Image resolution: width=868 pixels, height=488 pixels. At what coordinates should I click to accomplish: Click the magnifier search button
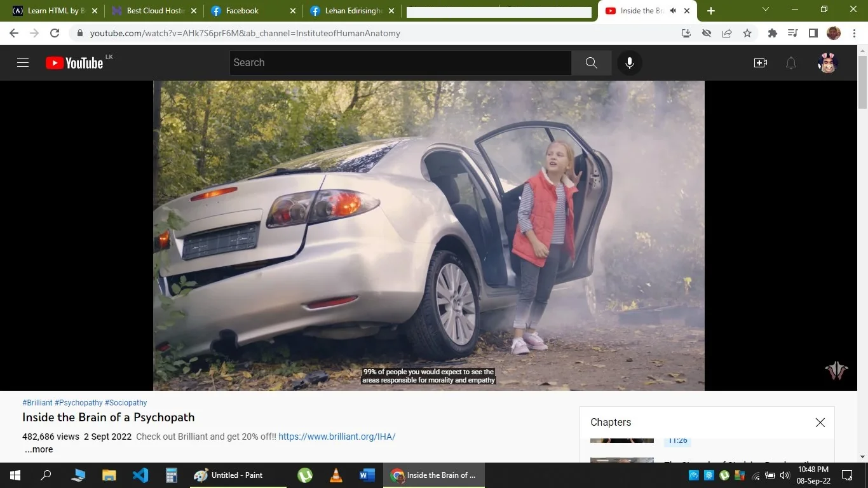(x=592, y=63)
